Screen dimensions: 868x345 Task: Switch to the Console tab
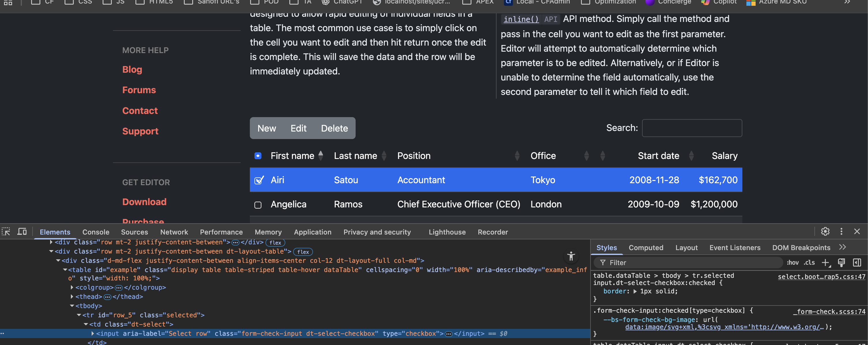(x=96, y=232)
